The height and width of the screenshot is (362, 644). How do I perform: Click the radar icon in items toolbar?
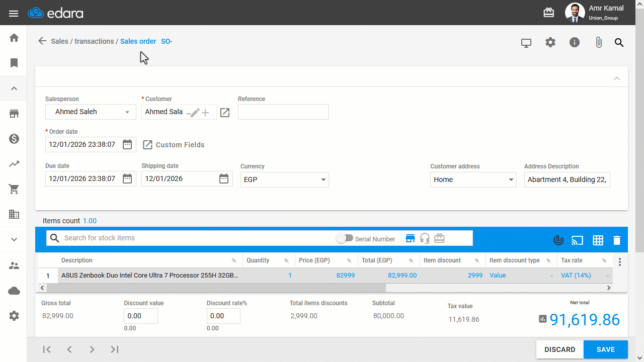[x=558, y=240]
